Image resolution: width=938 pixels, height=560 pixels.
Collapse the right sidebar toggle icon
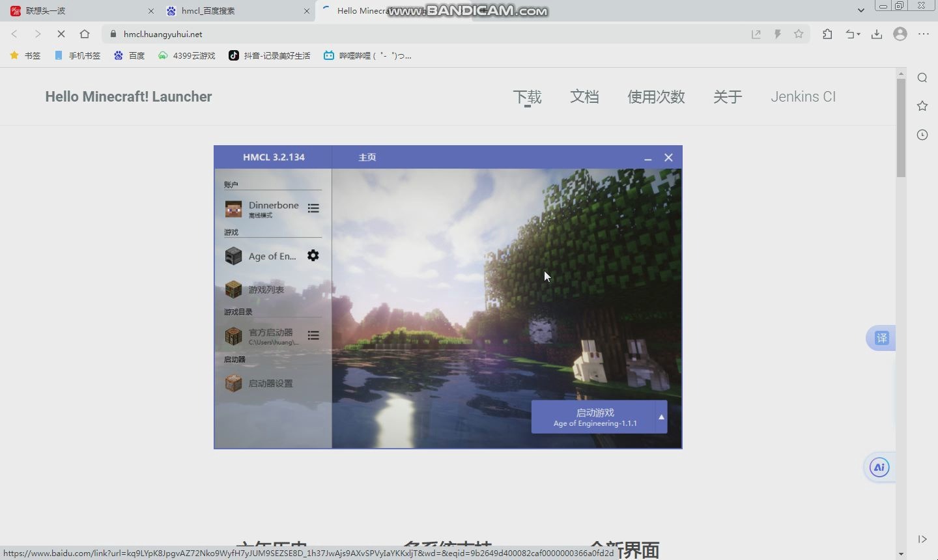922,539
